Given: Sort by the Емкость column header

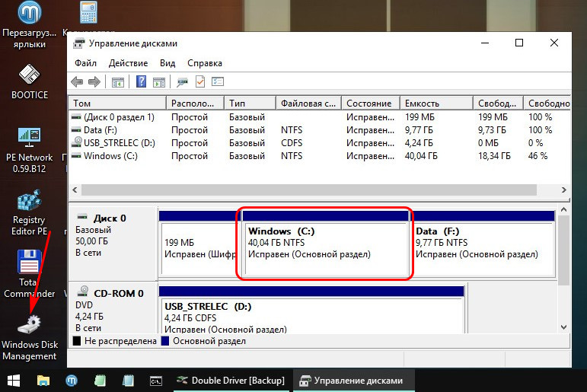Looking at the screenshot, I should click(436, 103).
